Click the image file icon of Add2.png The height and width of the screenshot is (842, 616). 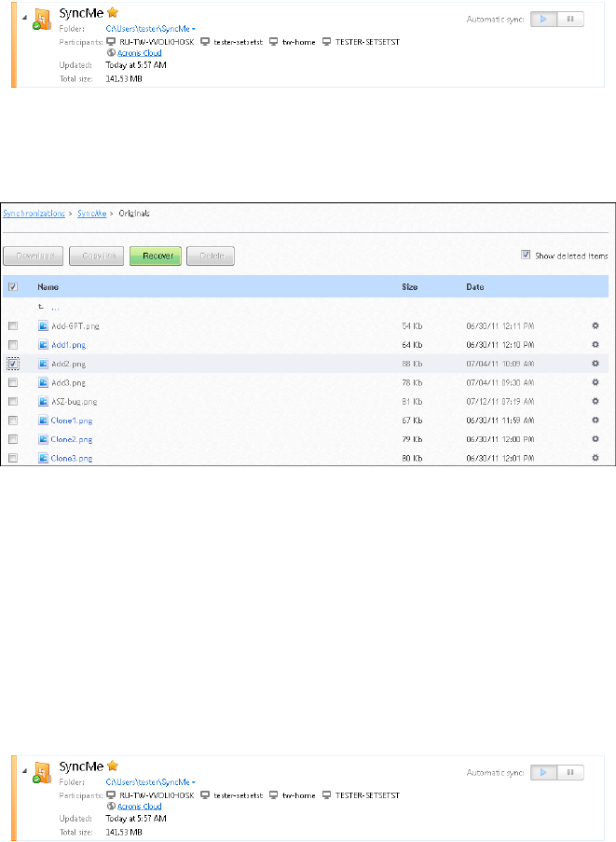click(44, 364)
